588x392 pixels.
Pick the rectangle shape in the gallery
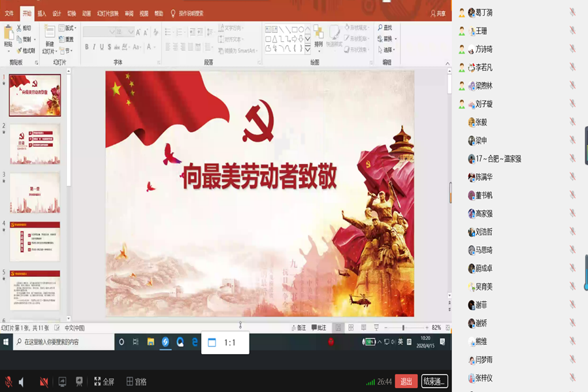click(295, 29)
